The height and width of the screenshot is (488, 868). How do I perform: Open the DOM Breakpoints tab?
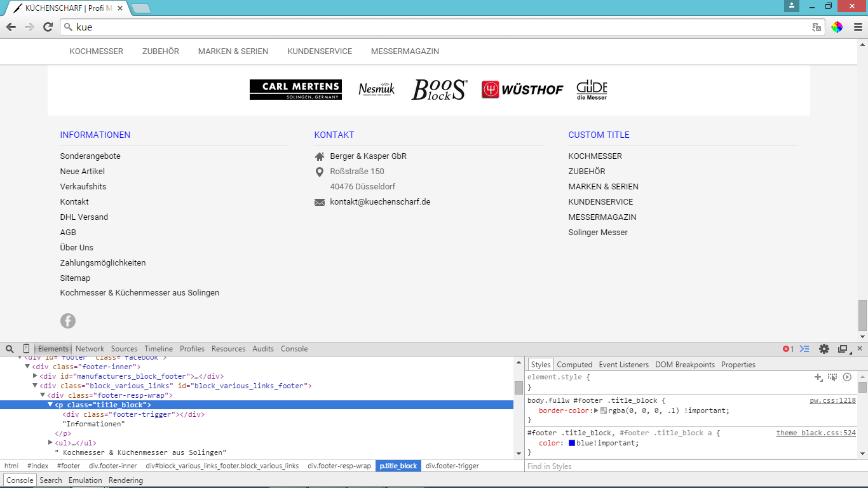click(x=685, y=365)
